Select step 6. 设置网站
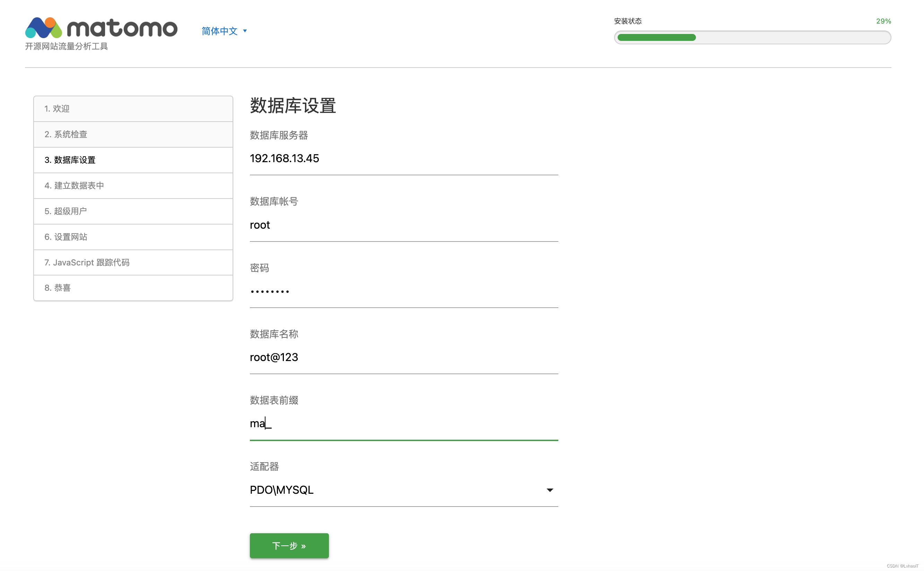 pyautogui.click(x=133, y=237)
